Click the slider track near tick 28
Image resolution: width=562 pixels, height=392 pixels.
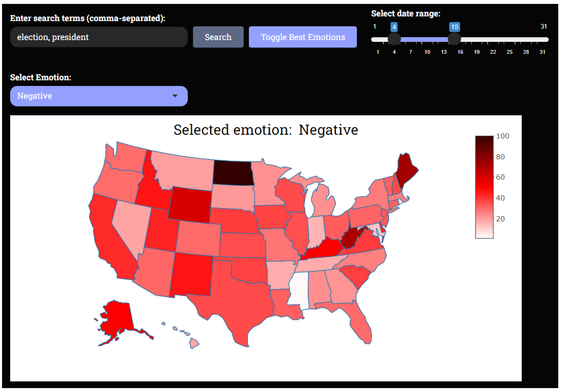(x=526, y=39)
